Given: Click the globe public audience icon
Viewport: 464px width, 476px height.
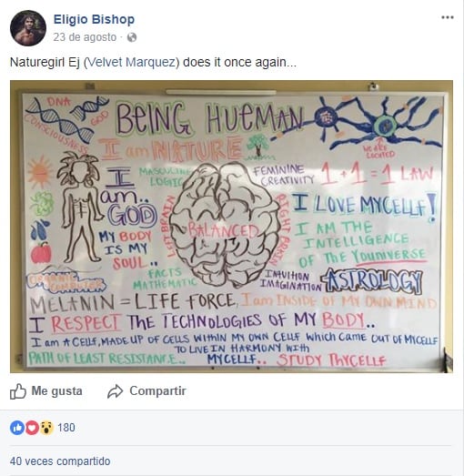Looking at the screenshot, I should click(x=132, y=37).
